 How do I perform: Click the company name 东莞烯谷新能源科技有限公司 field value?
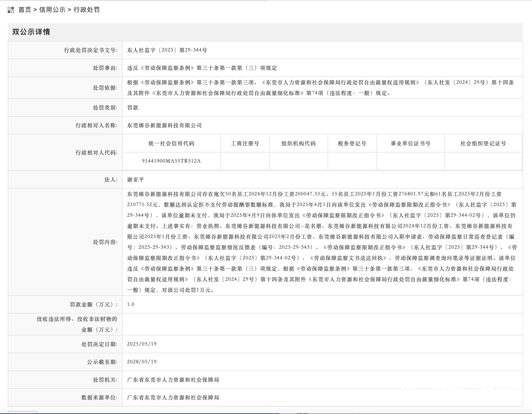[x=164, y=125]
